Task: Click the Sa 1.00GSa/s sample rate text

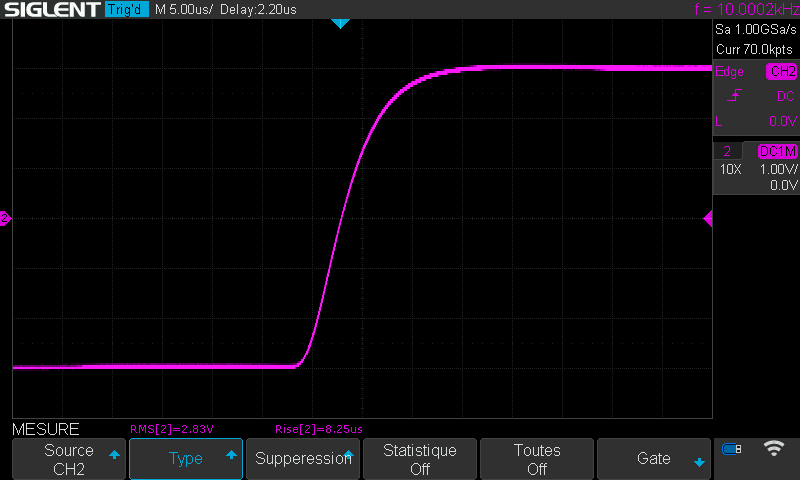Action: [756, 30]
